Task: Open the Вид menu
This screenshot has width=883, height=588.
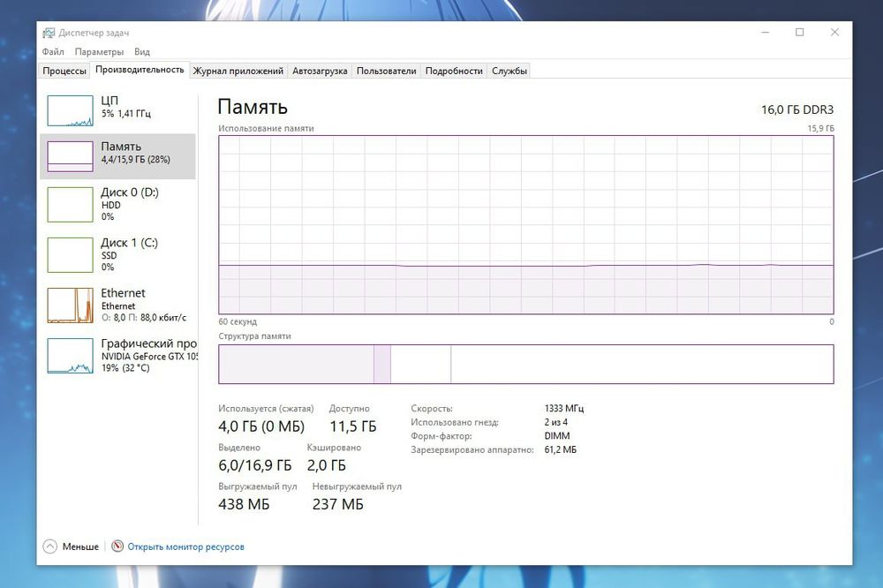Action: point(142,52)
